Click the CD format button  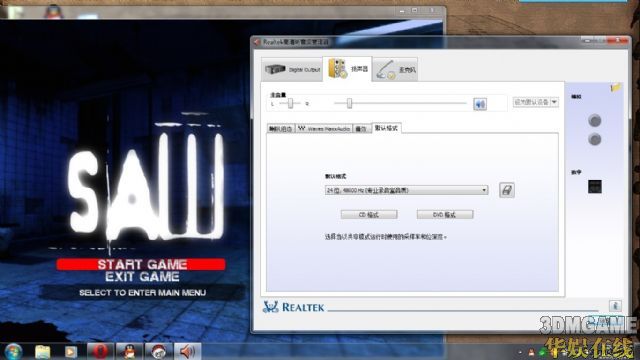(x=369, y=215)
